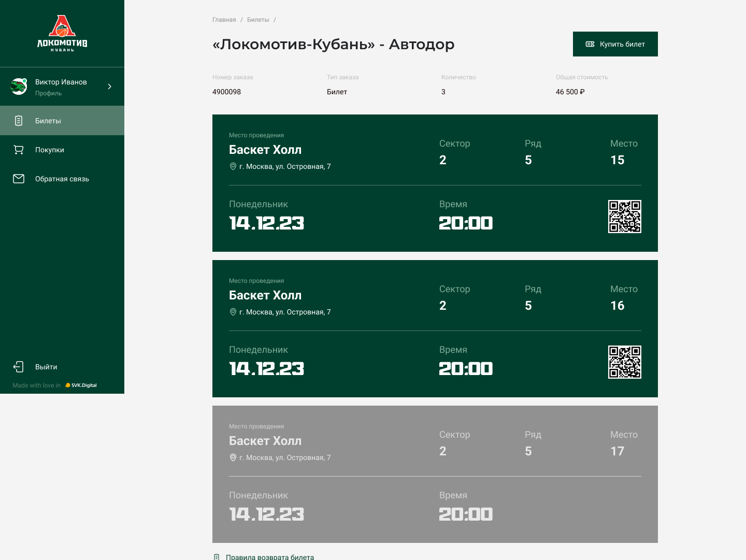
Task: Click seat number 17 on grey ticket
Action: tap(617, 451)
